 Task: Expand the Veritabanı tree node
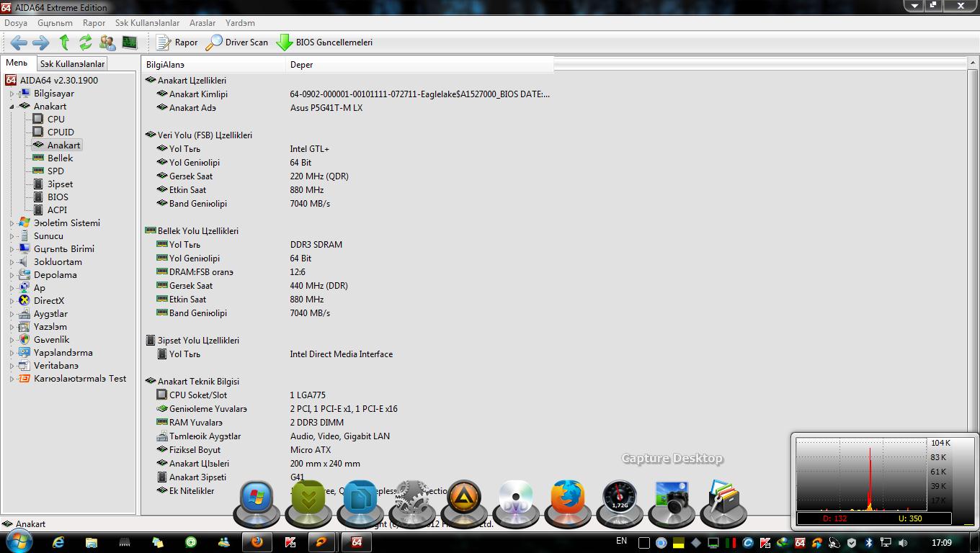(x=12, y=366)
